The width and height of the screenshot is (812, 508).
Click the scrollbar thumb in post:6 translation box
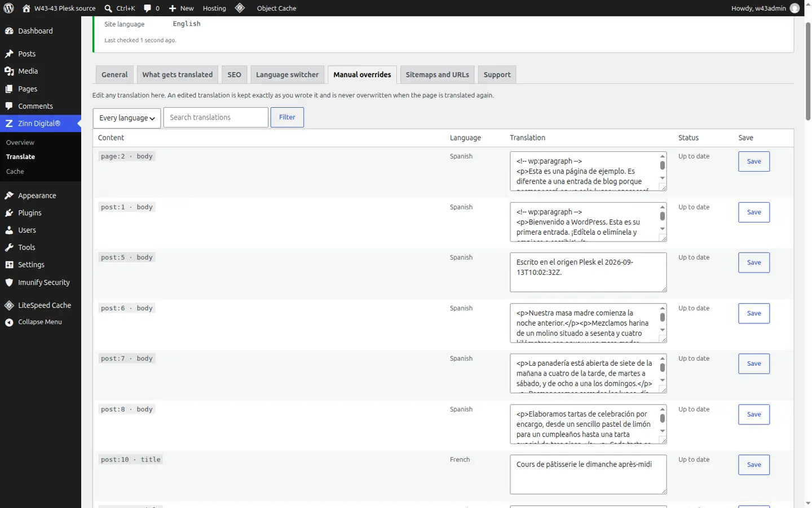click(x=663, y=317)
